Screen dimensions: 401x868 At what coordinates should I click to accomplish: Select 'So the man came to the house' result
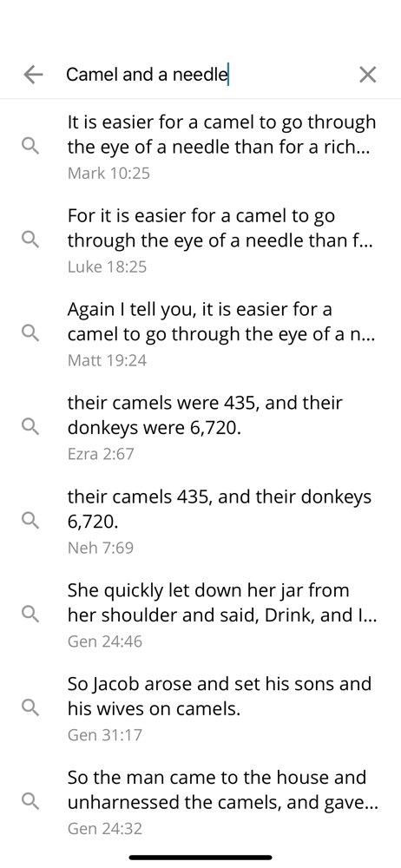click(x=200, y=801)
